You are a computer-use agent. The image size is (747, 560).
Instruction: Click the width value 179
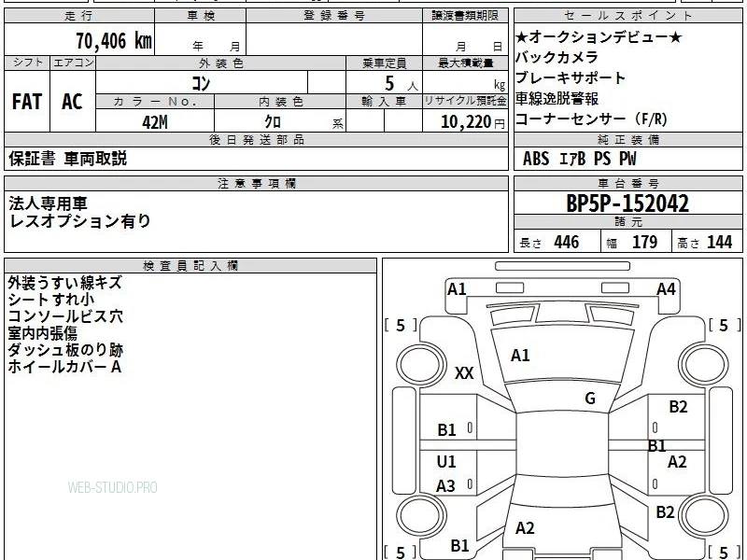pyautogui.click(x=644, y=243)
